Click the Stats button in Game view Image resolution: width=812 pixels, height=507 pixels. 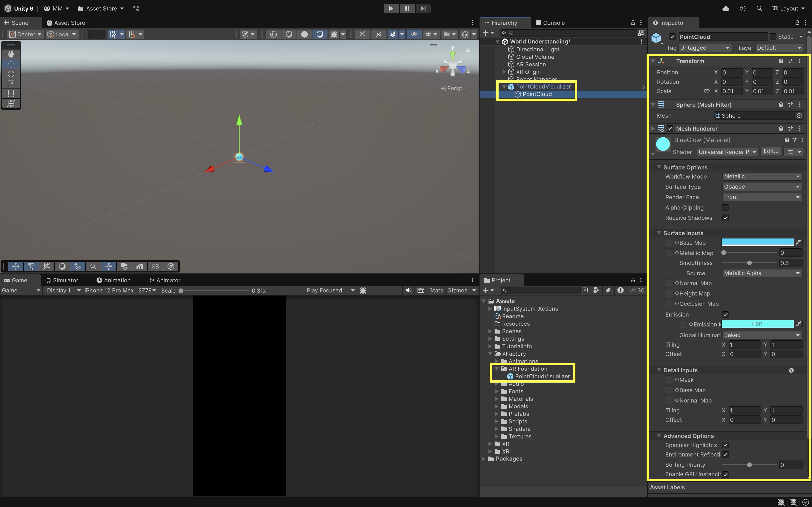tap(436, 290)
